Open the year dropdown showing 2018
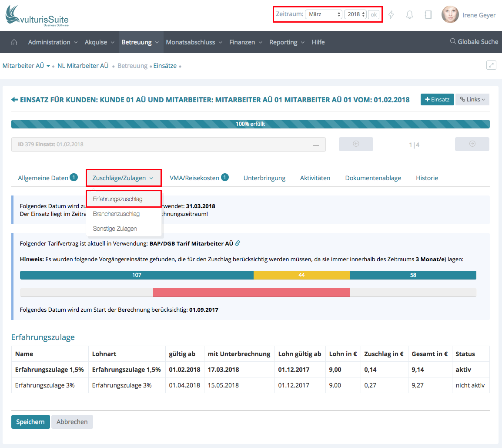Image resolution: width=502 pixels, height=448 pixels. (355, 14)
